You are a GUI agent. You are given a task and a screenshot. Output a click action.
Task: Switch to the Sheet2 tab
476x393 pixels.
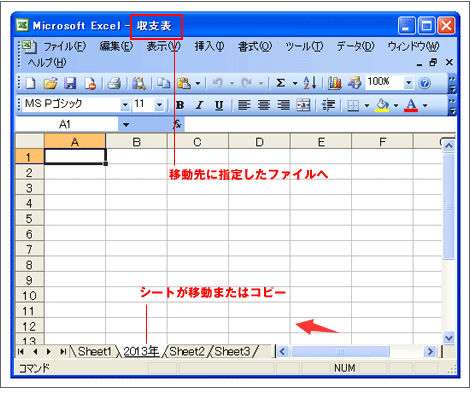187,351
